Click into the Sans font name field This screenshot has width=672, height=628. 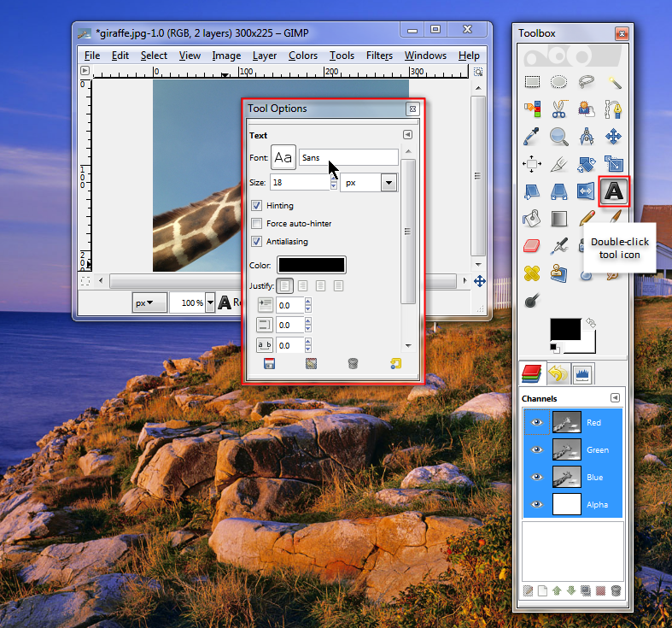(x=348, y=158)
